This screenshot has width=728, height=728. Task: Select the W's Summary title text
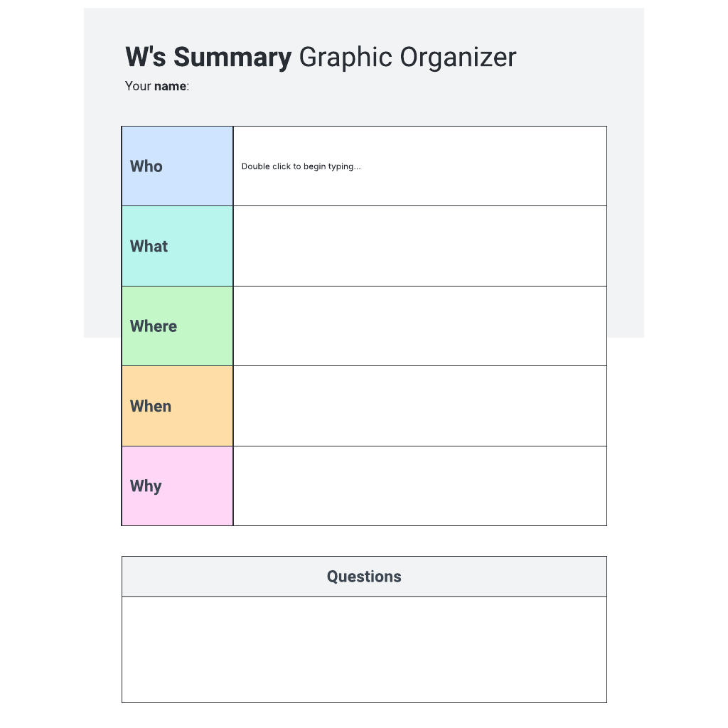point(208,58)
